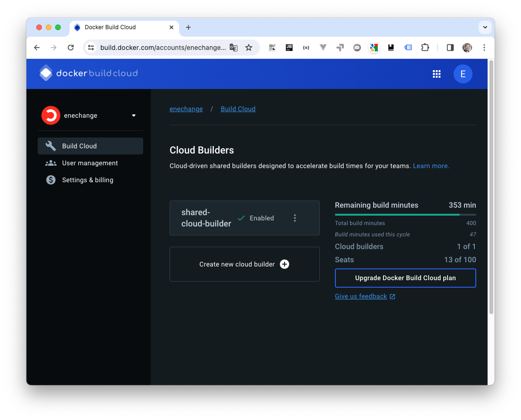This screenshot has height=420, width=521.
Task: Click the round mail extension icon
Action: pyautogui.click(x=357, y=48)
